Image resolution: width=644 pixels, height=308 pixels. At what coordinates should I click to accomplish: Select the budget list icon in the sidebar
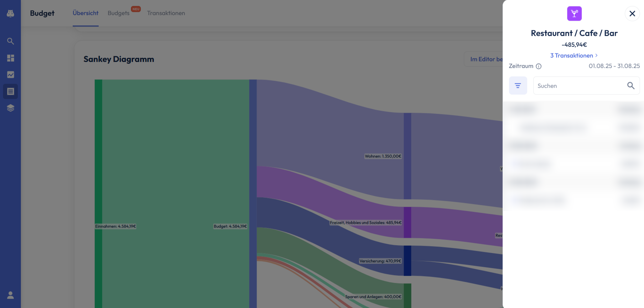pyautogui.click(x=10, y=91)
